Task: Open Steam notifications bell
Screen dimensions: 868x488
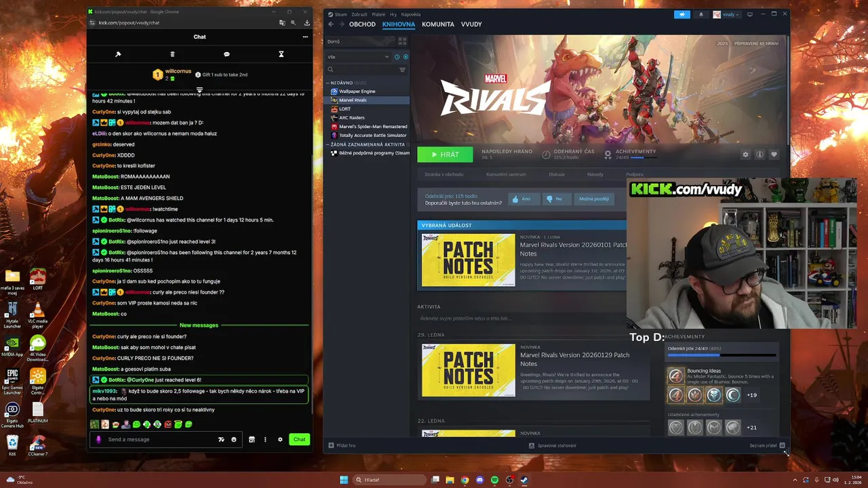Action: coord(701,14)
